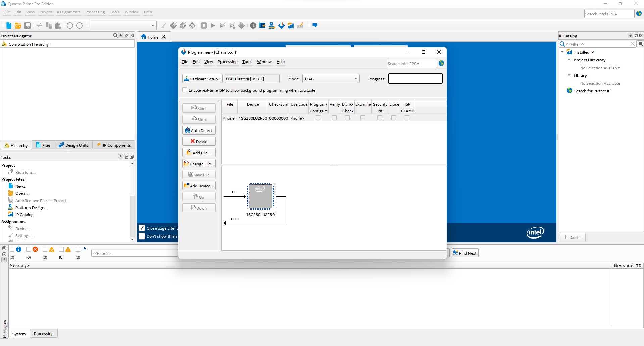
Task: Open the Chip Planner toolbar icon
Action: [x=262, y=25]
